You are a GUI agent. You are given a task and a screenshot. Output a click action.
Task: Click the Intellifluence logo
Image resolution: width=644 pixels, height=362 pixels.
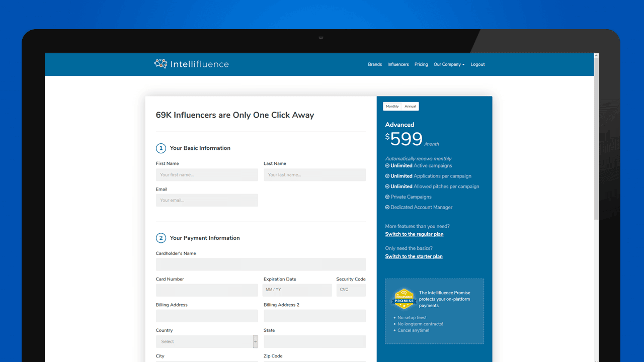click(191, 64)
